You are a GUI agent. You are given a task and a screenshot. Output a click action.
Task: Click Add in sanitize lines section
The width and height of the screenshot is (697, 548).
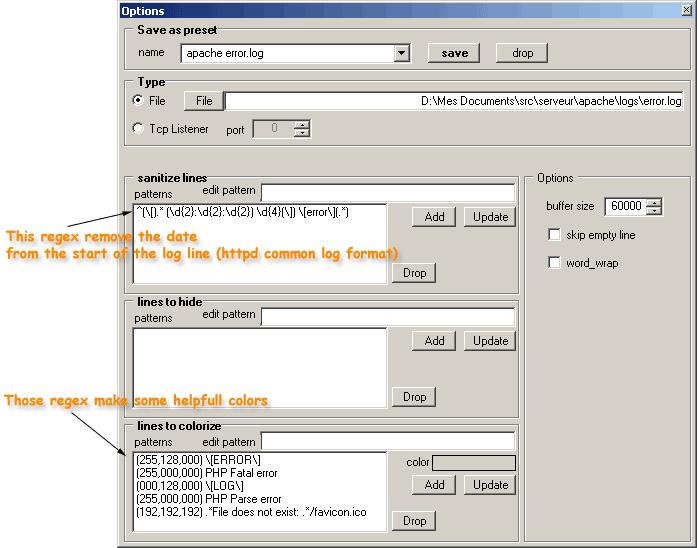click(434, 217)
